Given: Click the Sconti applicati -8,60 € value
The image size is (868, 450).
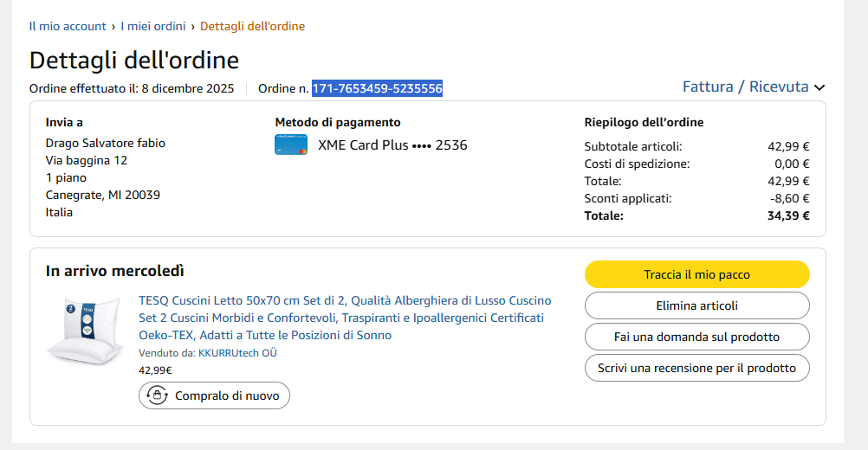Looking at the screenshot, I should tap(790, 198).
